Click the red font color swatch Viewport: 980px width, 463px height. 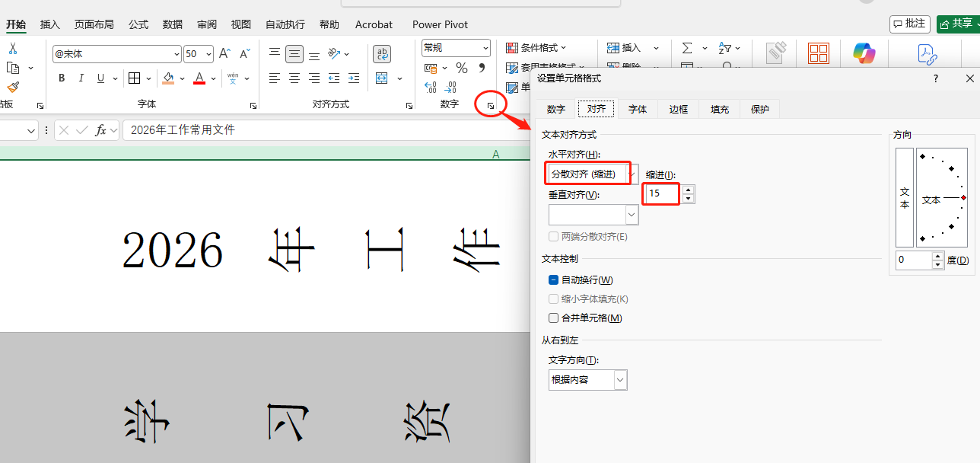point(199,78)
